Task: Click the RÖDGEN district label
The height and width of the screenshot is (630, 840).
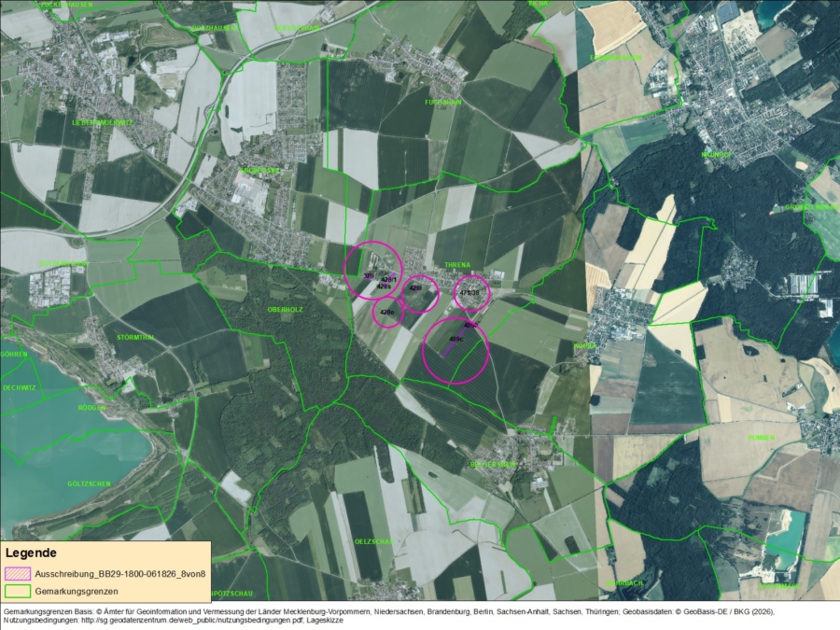Action: pyautogui.click(x=91, y=408)
